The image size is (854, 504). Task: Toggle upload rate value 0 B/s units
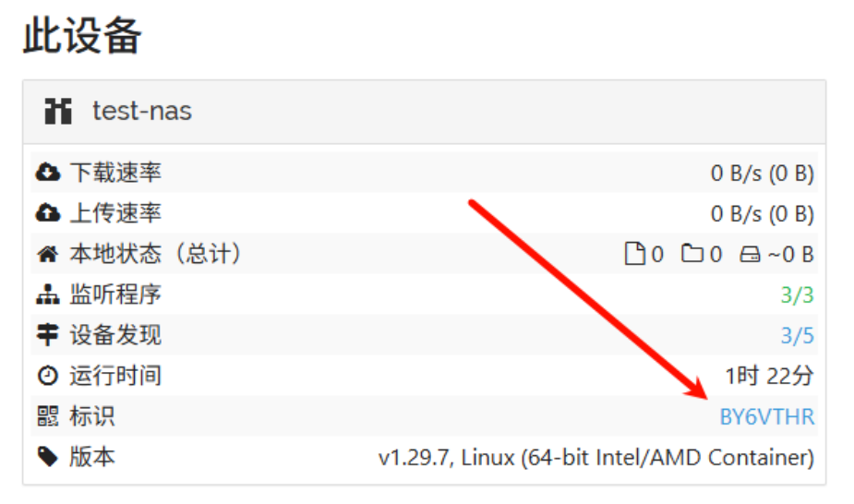click(x=762, y=214)
